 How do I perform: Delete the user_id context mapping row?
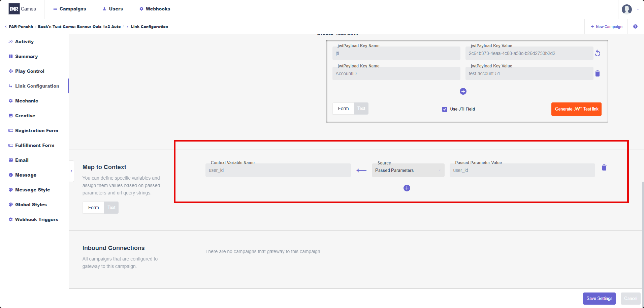click(x=604, y=167)
